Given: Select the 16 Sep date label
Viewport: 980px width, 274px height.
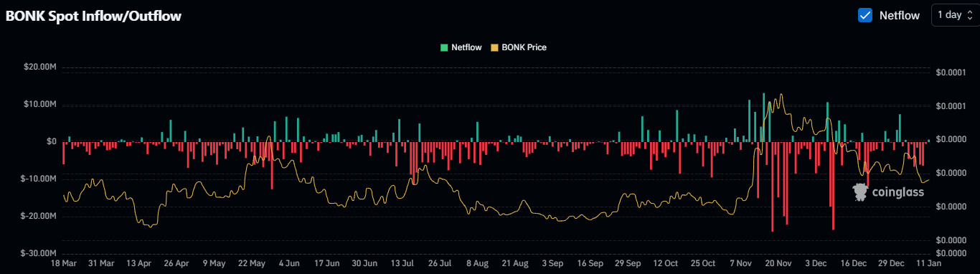Looking at the screenshot, I should coord(590,263).
